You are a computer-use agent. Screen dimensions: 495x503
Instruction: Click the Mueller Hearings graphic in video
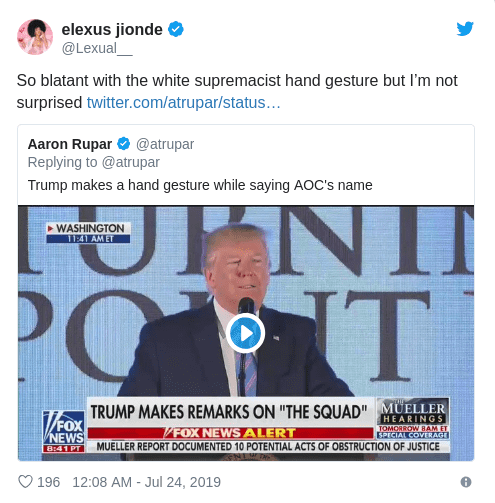[413, 419]
